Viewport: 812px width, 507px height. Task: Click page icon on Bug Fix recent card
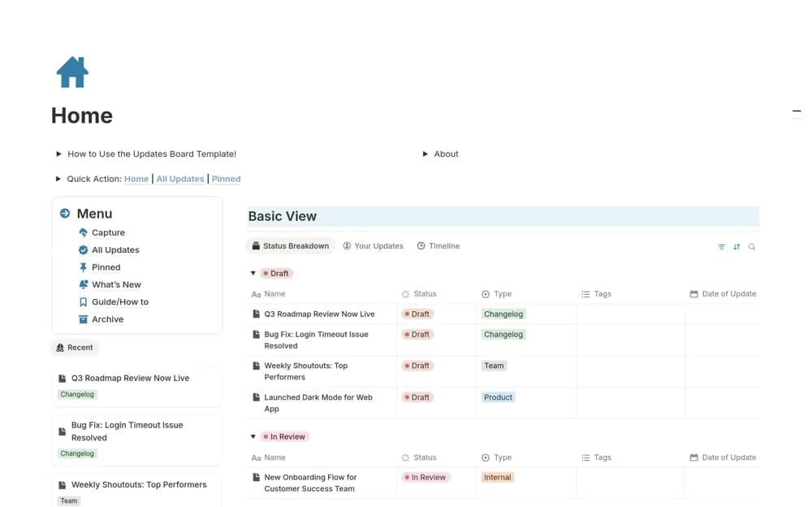point(63,431)
